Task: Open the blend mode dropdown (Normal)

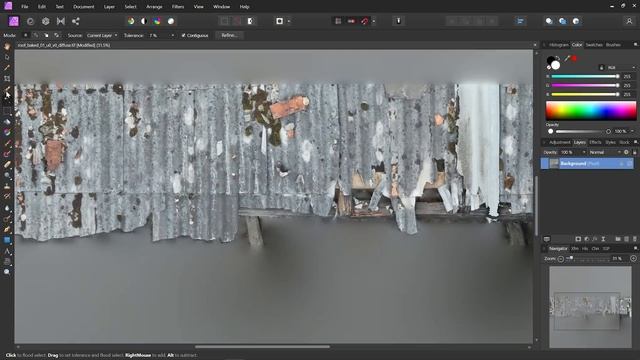Action: tap(605, 152)
